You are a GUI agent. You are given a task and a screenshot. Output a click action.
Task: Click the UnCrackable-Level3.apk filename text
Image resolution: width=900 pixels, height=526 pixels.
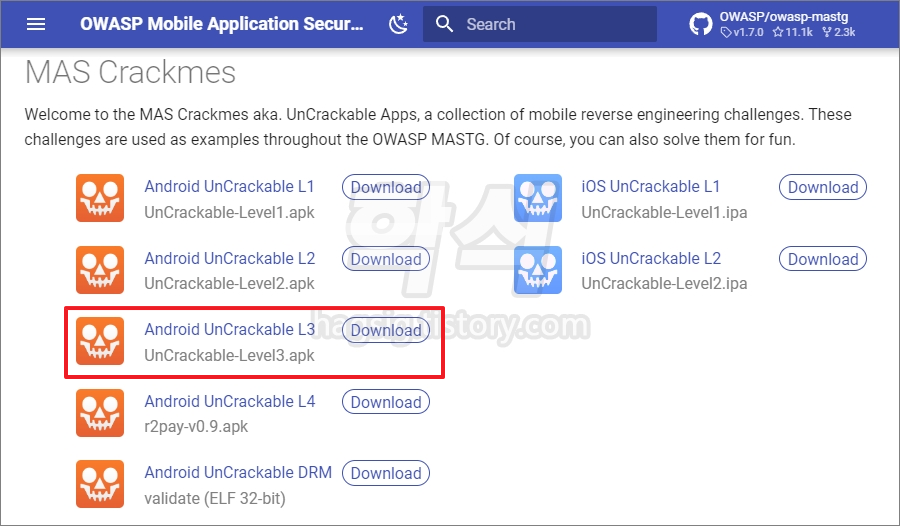click(229, 355)
